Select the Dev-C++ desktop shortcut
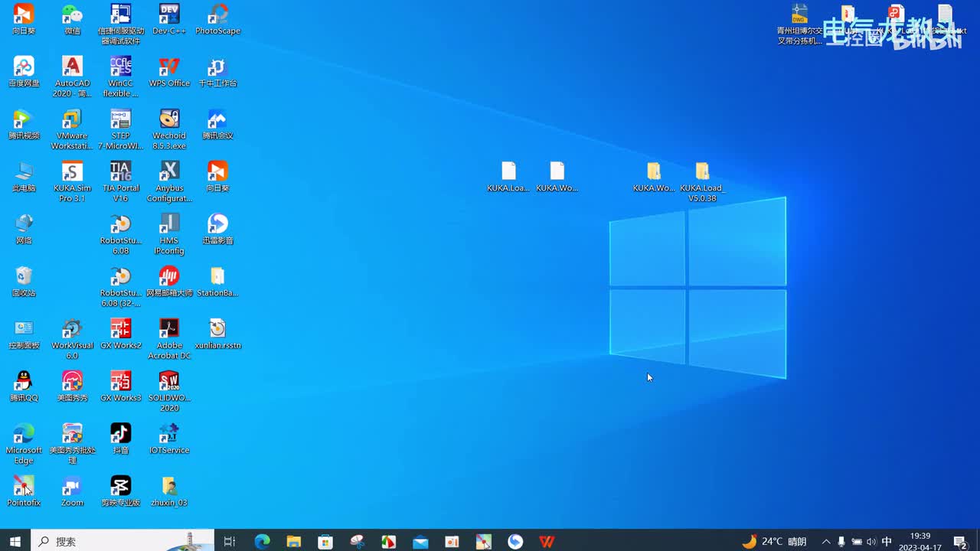Screen dimensions: 980x551 point(169,20)
